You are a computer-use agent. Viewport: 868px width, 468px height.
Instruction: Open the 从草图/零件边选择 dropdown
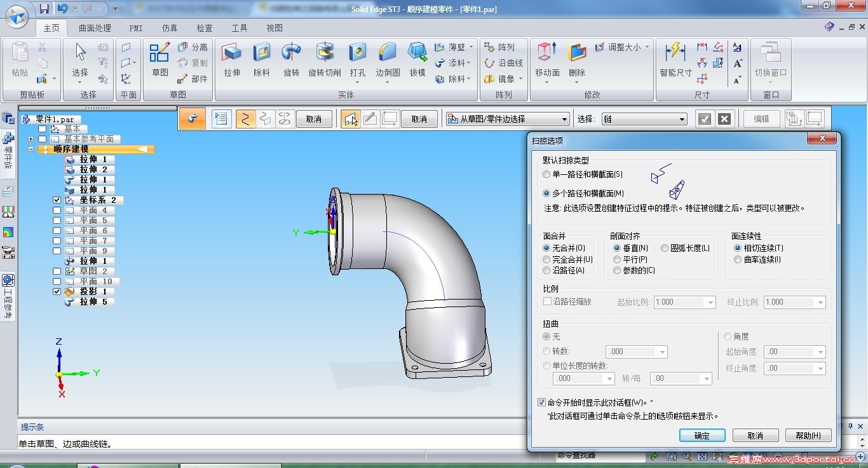pyautogui.click(x=507, y=119)
